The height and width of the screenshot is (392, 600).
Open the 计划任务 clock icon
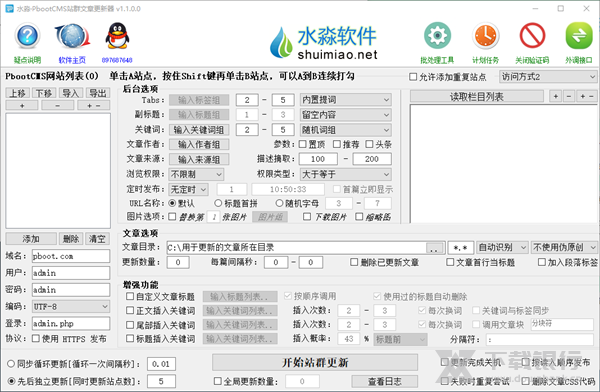pyautogui.click(x=485, y=36)
